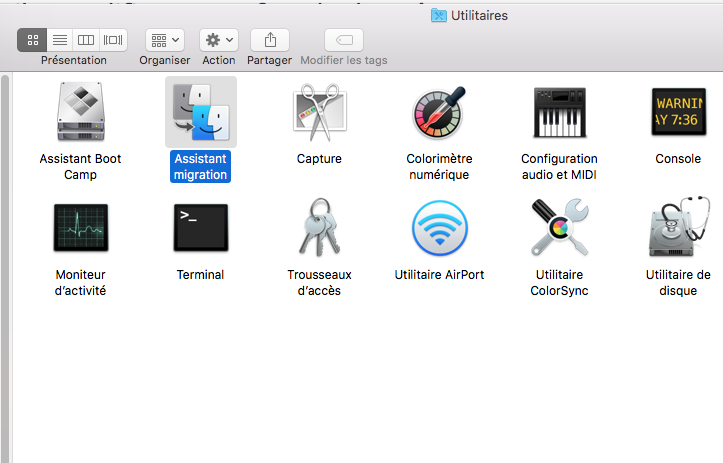The width and height of the screenshot is (723, 463).
Task: Open the Capture scissors icon
Action: pyautogui.click(x=319, y=112)
